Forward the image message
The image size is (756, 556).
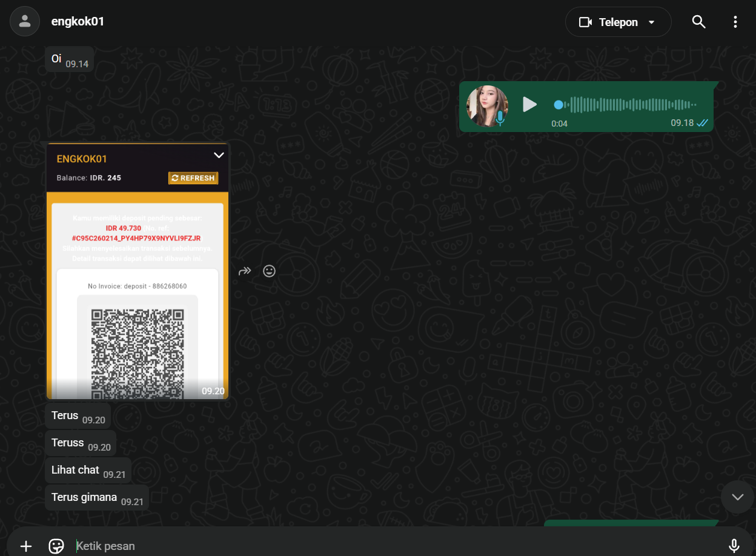245,271
